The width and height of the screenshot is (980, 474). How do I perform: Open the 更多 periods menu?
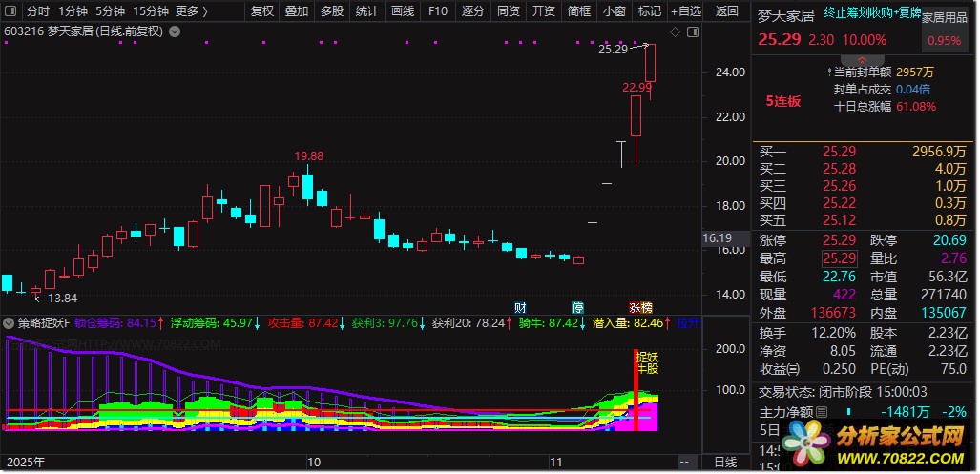tap(191, 11)
